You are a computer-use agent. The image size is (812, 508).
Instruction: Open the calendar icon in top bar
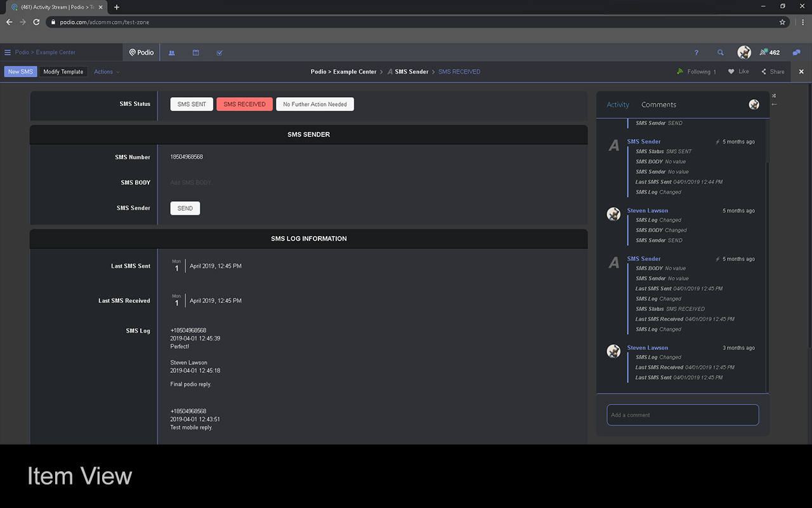[195, 53]
